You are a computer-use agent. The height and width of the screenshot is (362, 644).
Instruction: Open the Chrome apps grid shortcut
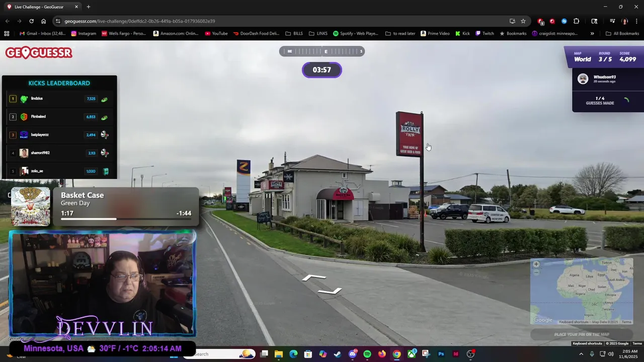7,34
